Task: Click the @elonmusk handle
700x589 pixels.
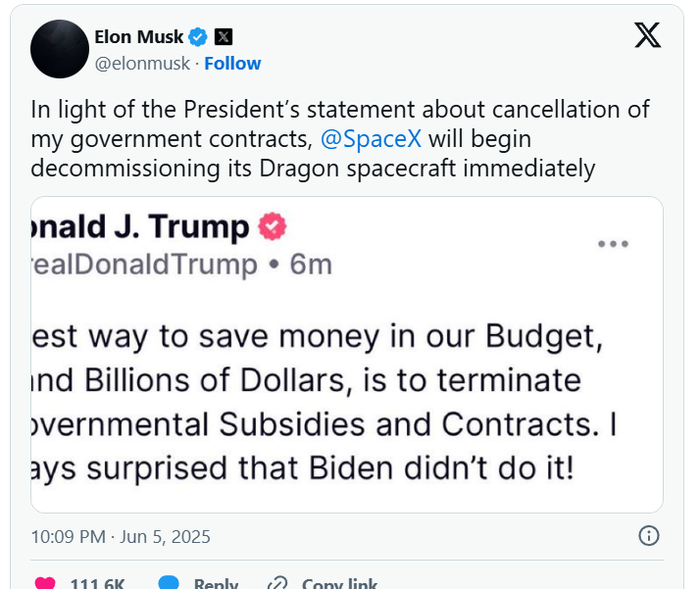Action: tap(142, 64)
